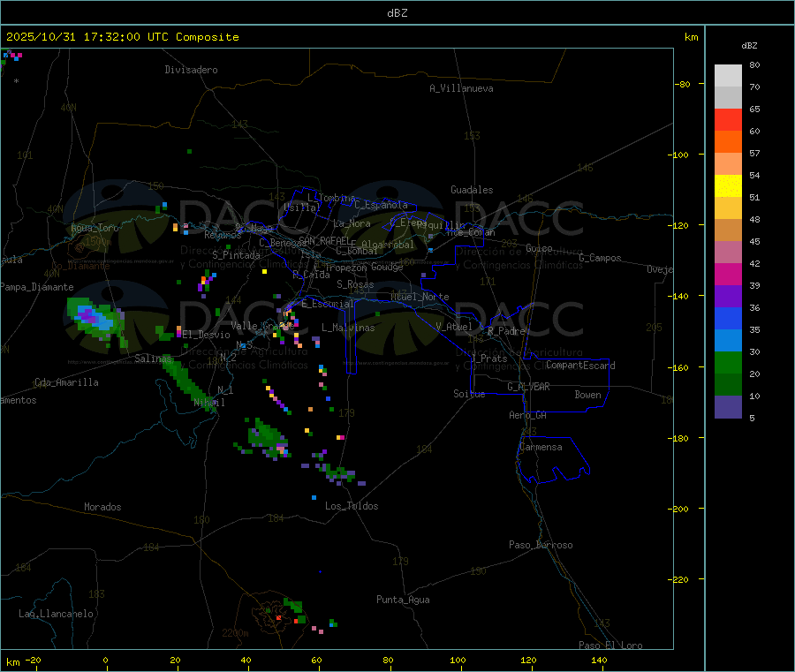Click the -20 tick on the bottom axis
The width and height of the screenshot is (795, 672).
(34, 660)
